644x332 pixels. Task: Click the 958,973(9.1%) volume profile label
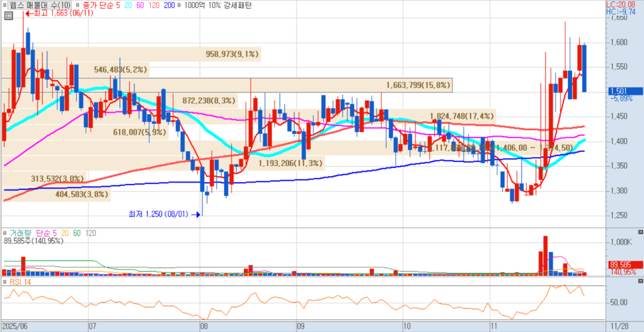(232, 54)
